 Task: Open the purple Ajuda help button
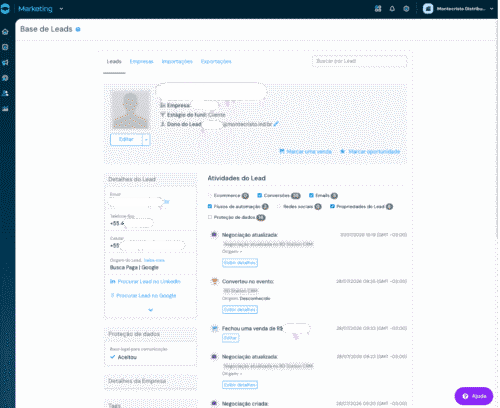click(x=474, y=396)
